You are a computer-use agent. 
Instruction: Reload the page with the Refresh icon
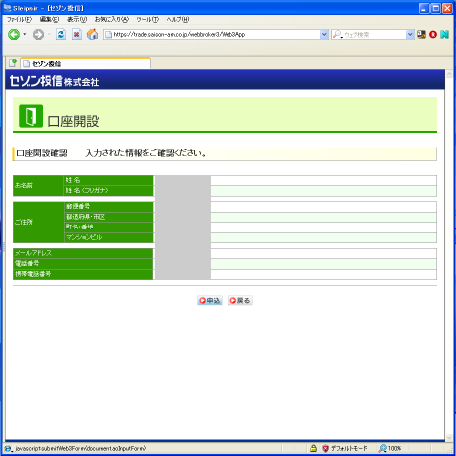pos(61,34)
